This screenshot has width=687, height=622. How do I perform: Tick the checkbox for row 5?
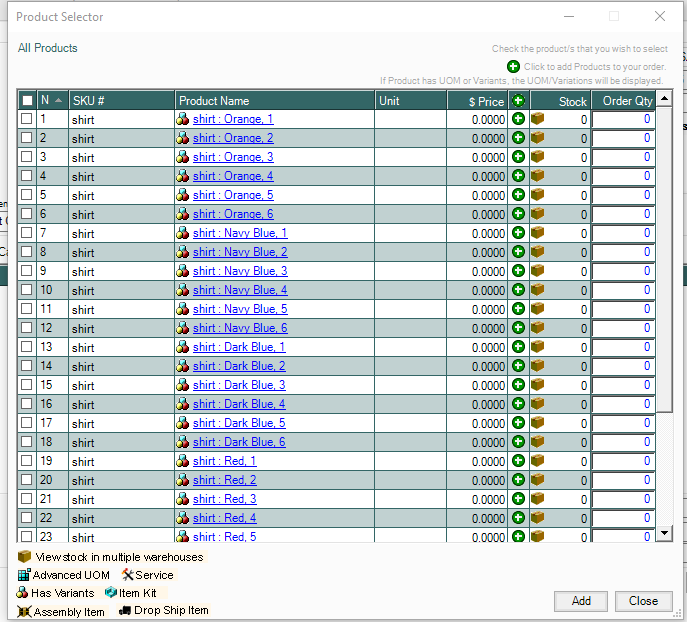[27, 195]
